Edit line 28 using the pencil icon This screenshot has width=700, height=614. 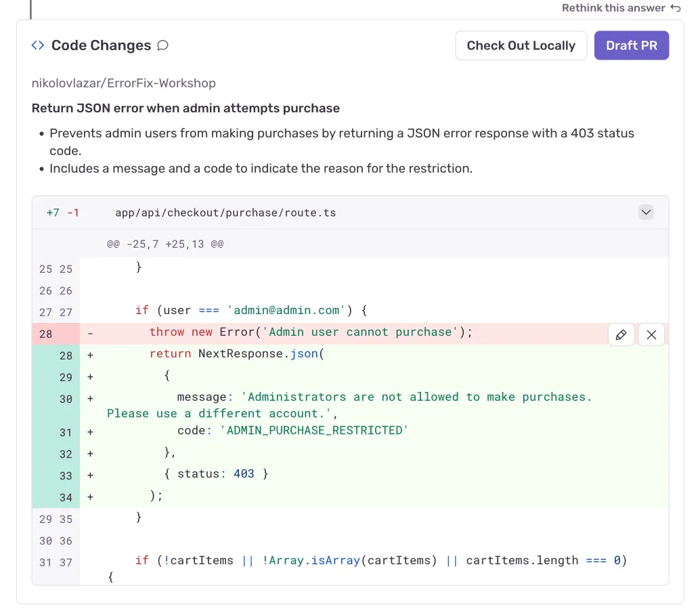[x=621, y=334]
